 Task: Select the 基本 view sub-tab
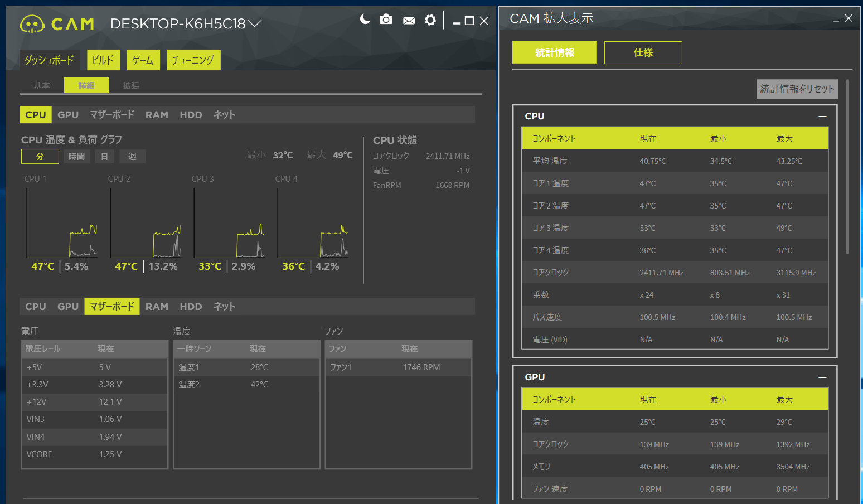42,85
